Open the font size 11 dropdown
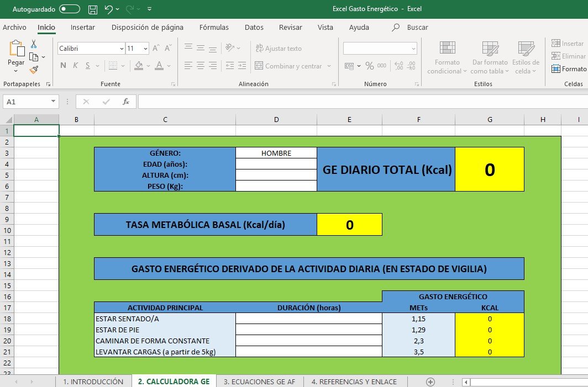 click(145, 49)
